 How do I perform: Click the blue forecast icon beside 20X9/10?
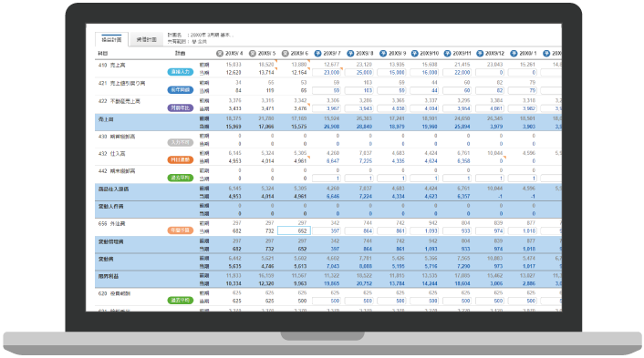[415, 54]
